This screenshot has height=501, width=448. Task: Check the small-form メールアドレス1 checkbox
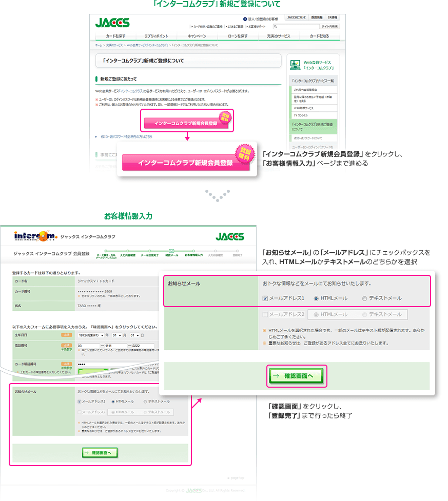80,402
